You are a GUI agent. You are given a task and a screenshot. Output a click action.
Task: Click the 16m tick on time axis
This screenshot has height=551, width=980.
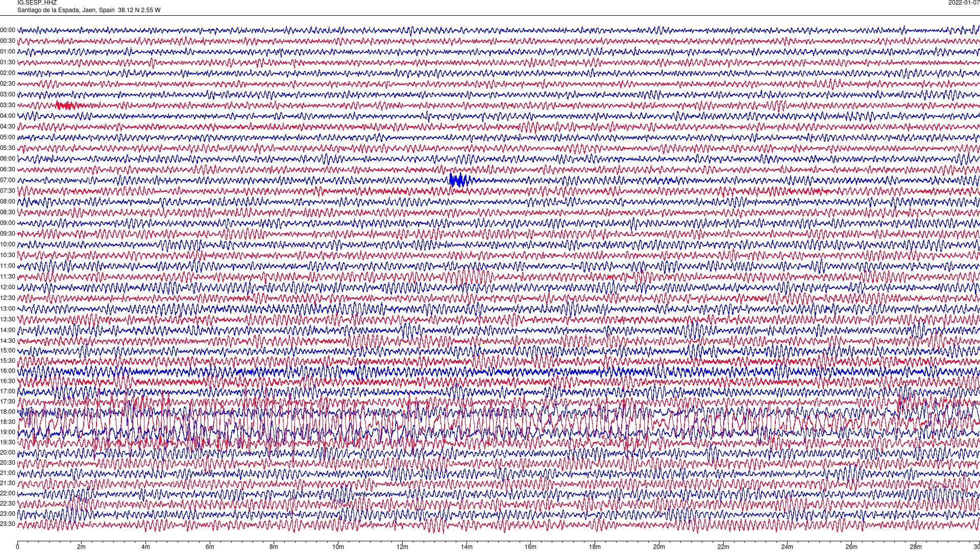531,547
